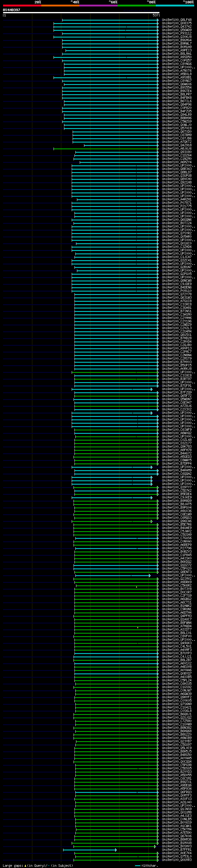Select hit label UniRef100_Q49UK3

(176, 643)
